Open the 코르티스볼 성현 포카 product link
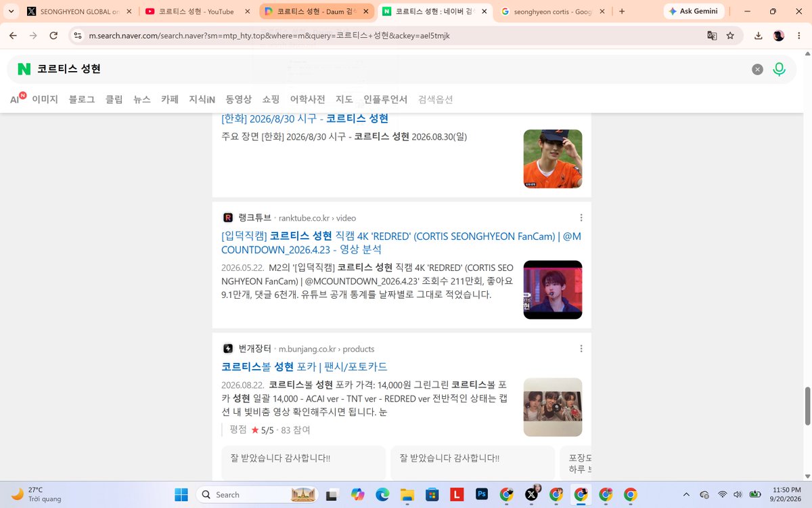This screenshot has width=812, height=508. (x=304, y=366)
